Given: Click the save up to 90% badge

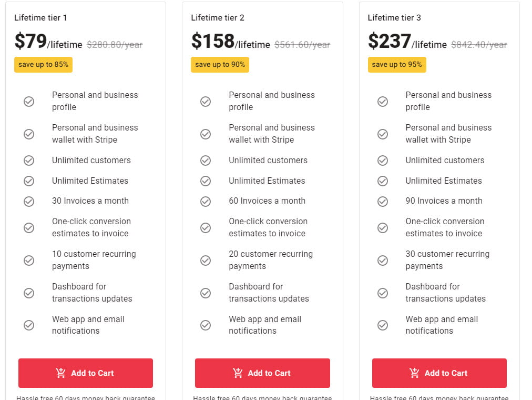Looking at the screenshot, I should 220,64.
